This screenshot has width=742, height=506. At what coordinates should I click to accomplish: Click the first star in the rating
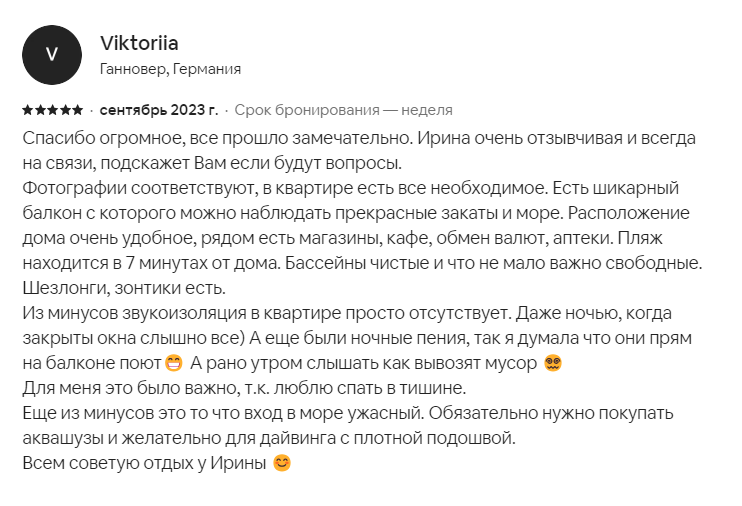(28, 110)
